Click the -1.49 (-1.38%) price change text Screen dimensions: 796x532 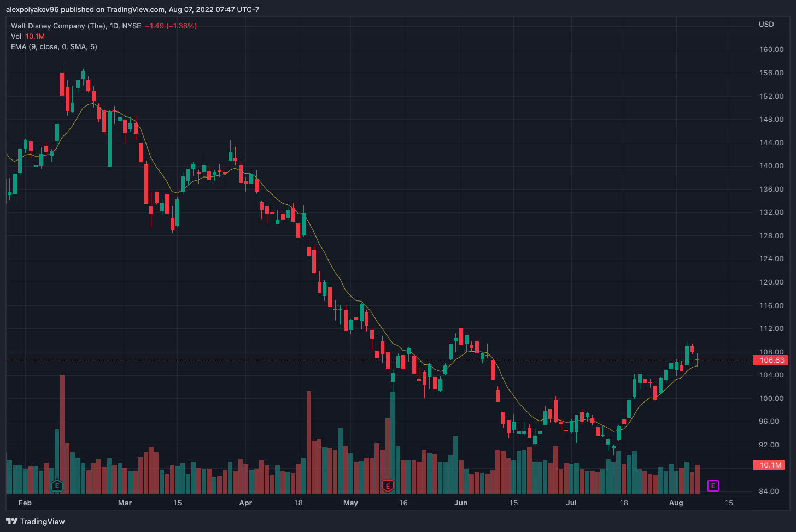pos(171,26)
